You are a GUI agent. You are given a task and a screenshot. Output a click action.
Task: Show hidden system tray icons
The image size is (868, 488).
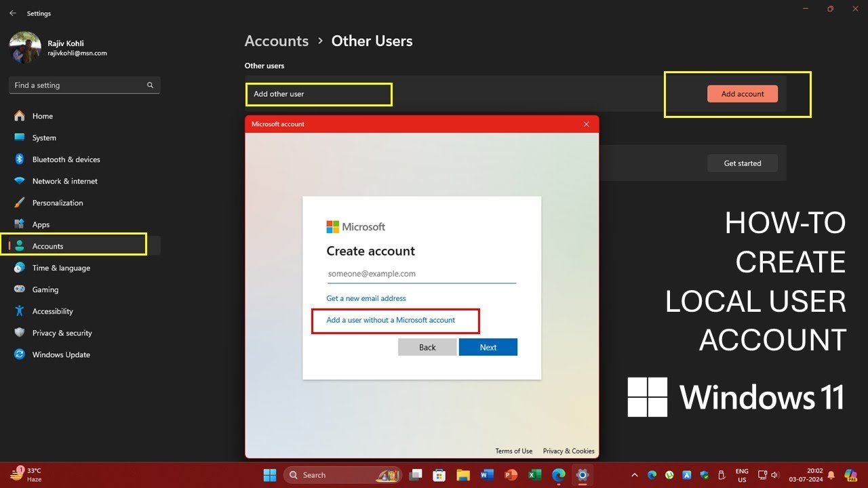click(x=634, y=475)
